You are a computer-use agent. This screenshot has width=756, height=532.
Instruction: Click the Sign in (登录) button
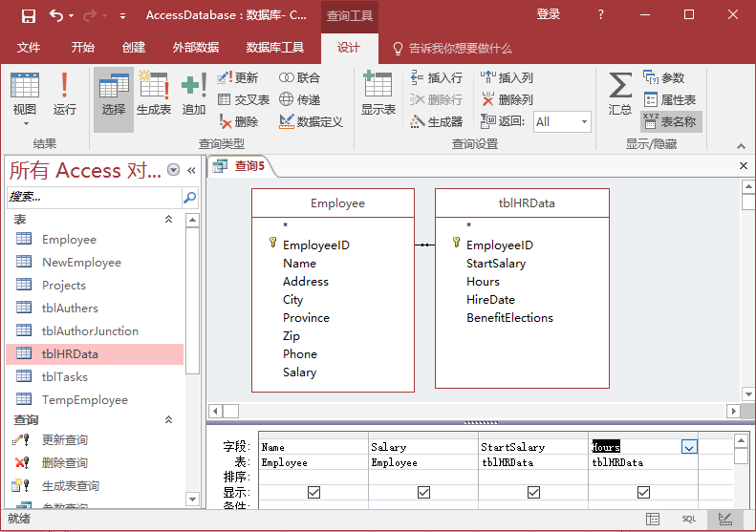(548, 14)
